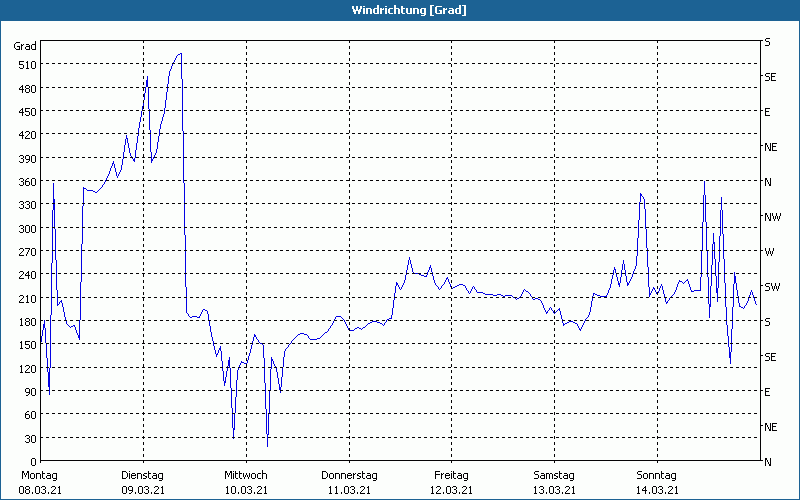Viewport: 800px width, 500px height.
Task: Click the 'Mittwoch' day label
Action: [245, 476]
